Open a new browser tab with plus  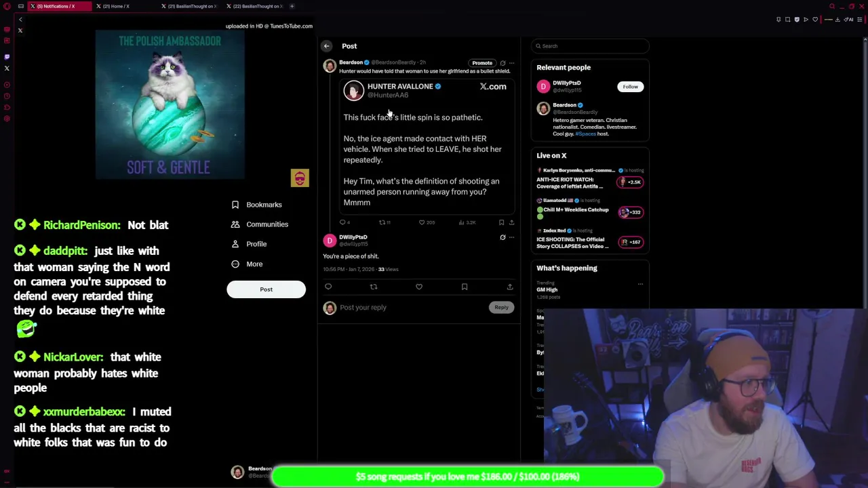click(292, 6)
